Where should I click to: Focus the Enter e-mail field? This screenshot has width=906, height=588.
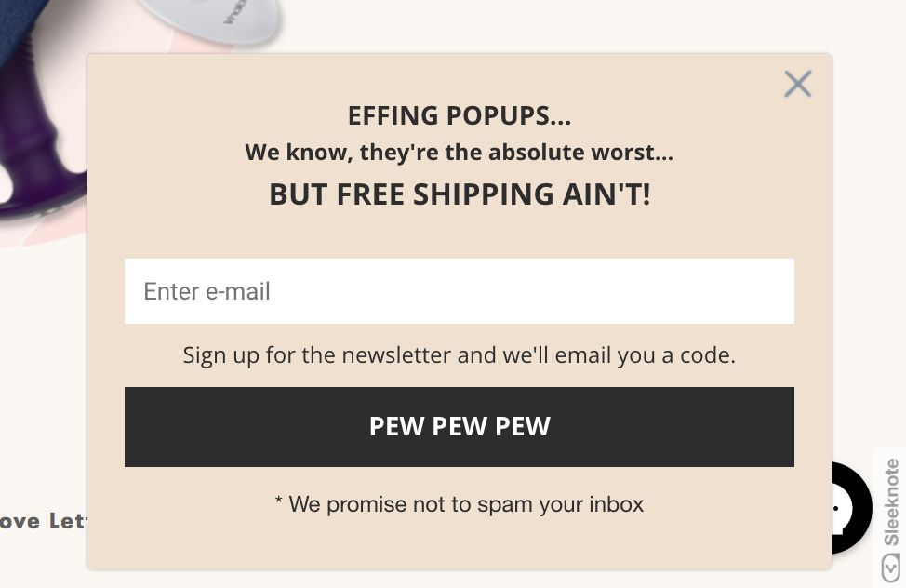[460, 291]
